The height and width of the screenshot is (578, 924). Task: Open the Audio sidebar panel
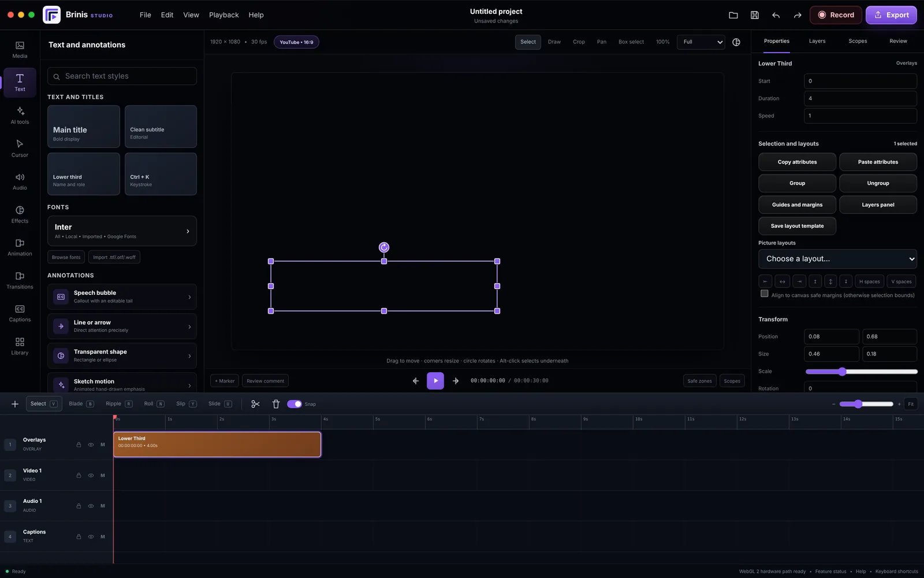[20, 181]
